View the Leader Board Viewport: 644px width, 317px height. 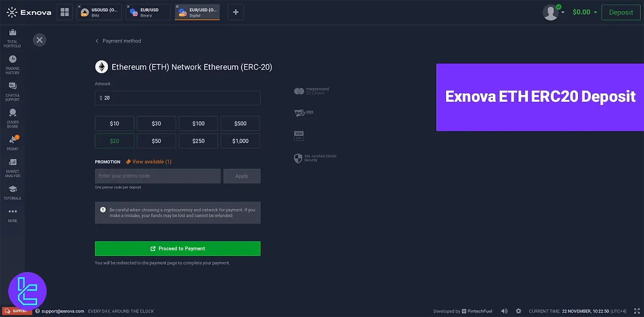click(x=12, y=115)
